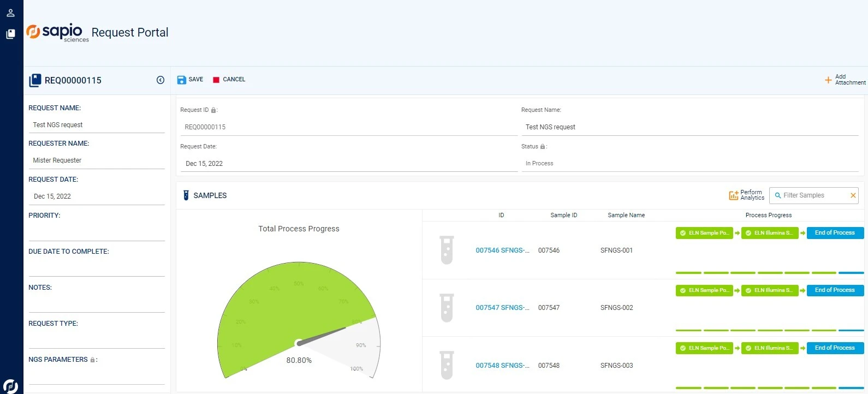Click ELN Sample Po... step for SFNGS-002
The width and height of the screenshot is (868, 394).
(704, 290)
